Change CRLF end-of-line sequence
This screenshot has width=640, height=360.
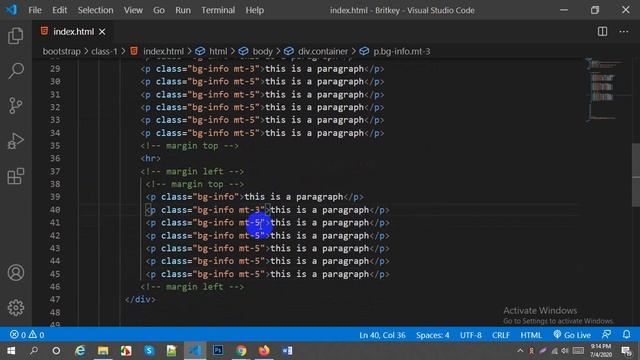501,335
